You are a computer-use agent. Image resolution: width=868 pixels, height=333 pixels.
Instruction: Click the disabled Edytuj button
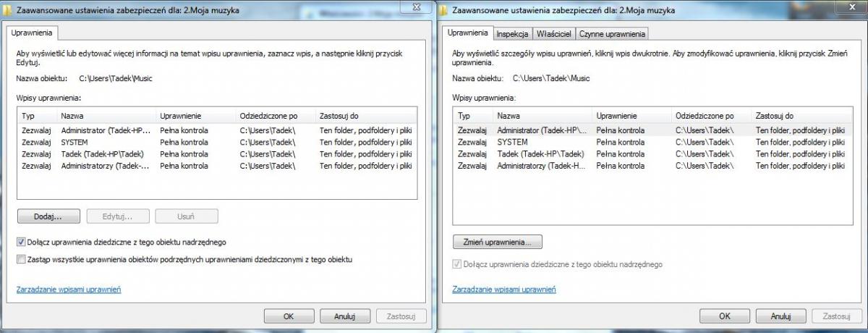tap(118, 216)
